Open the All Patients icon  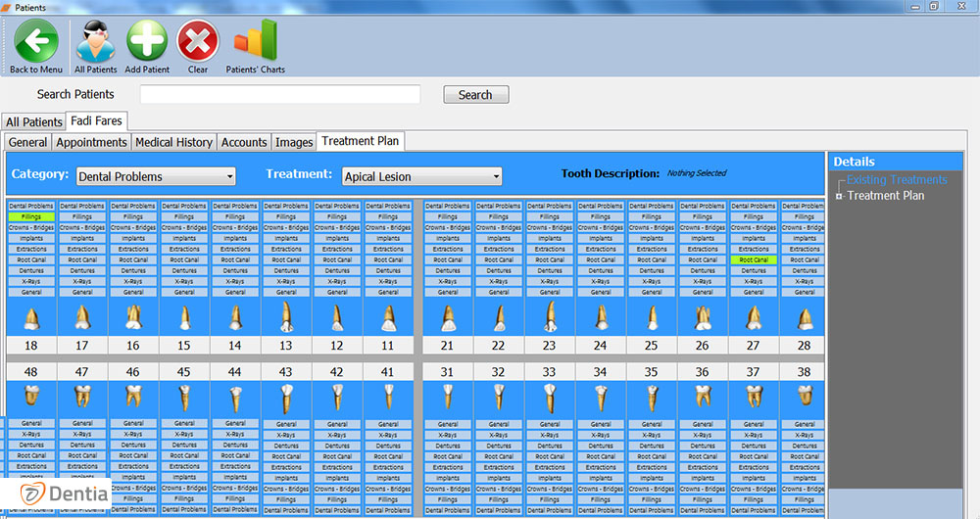tap(95, 40)
